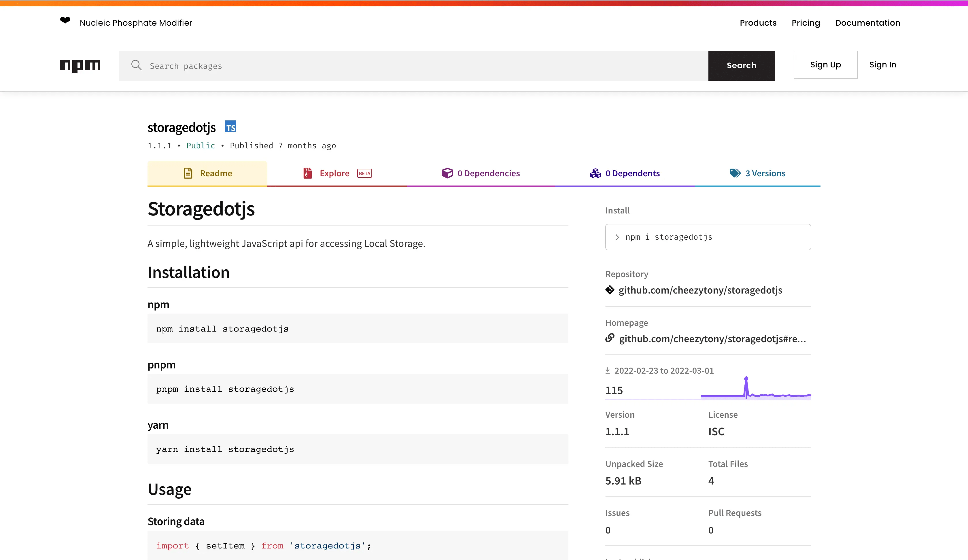Screen dimensions: 968x560
Task: Click the pnpm install storagedotjs code block
Action: point(358,389)
